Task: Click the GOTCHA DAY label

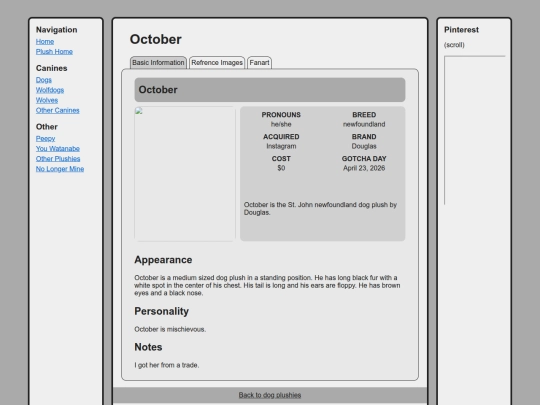Action: [x=364, y=159]
